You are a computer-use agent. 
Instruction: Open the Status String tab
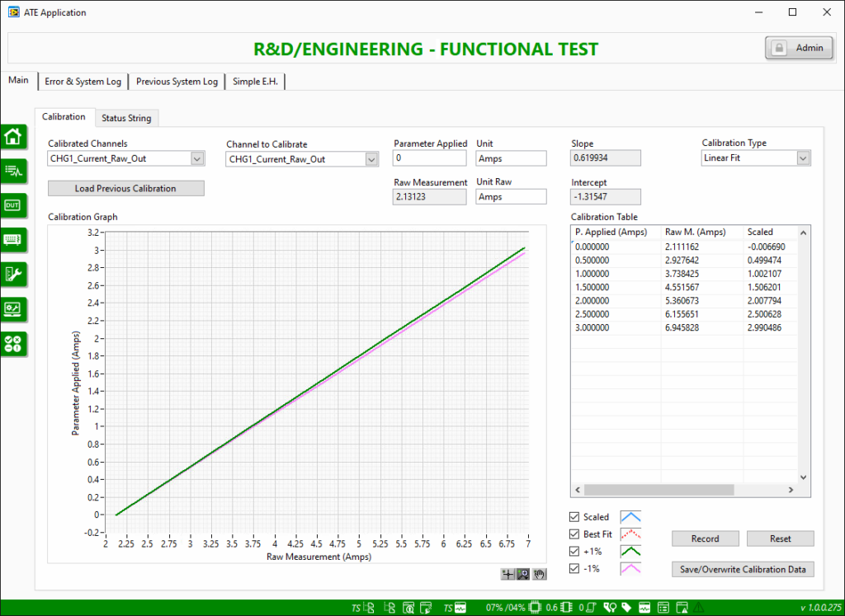pyautogui.click(x=126, y=118)
